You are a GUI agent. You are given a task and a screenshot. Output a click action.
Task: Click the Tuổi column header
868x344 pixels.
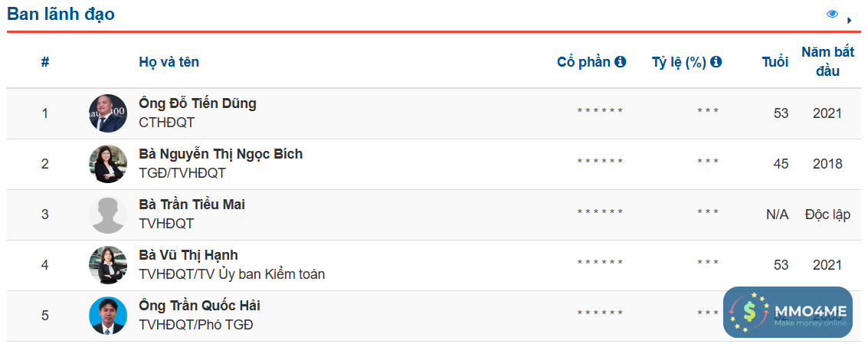click(x=775, y=62)
